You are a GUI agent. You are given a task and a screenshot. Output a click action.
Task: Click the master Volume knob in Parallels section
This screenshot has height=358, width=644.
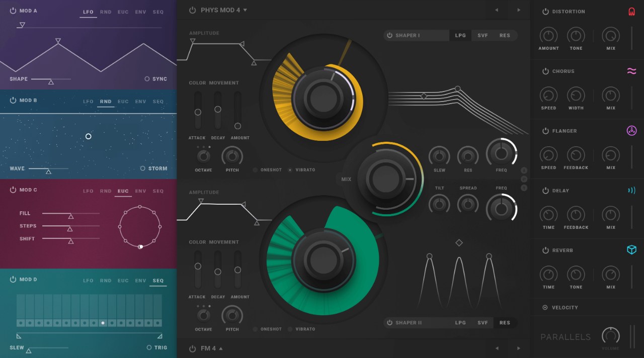point(610,336)
